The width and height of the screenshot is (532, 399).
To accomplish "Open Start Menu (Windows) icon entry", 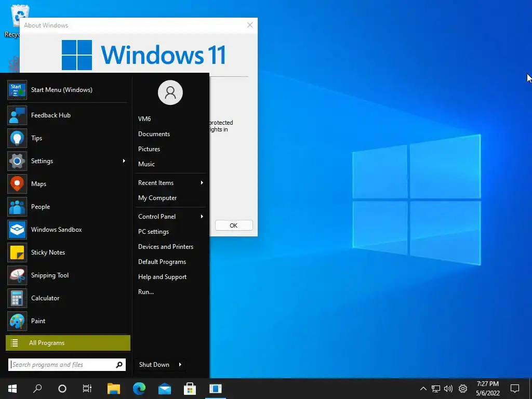I will point(17,90).
